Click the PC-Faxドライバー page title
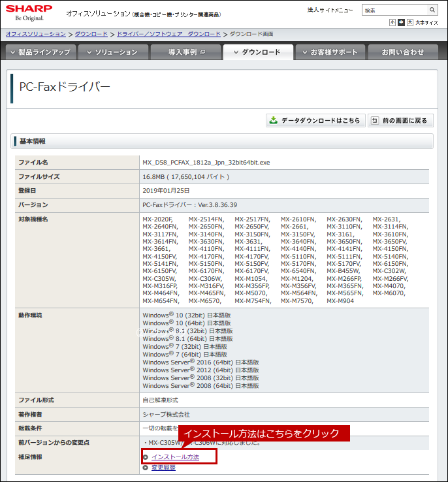 pyautogui.click(x=65, y=87)
